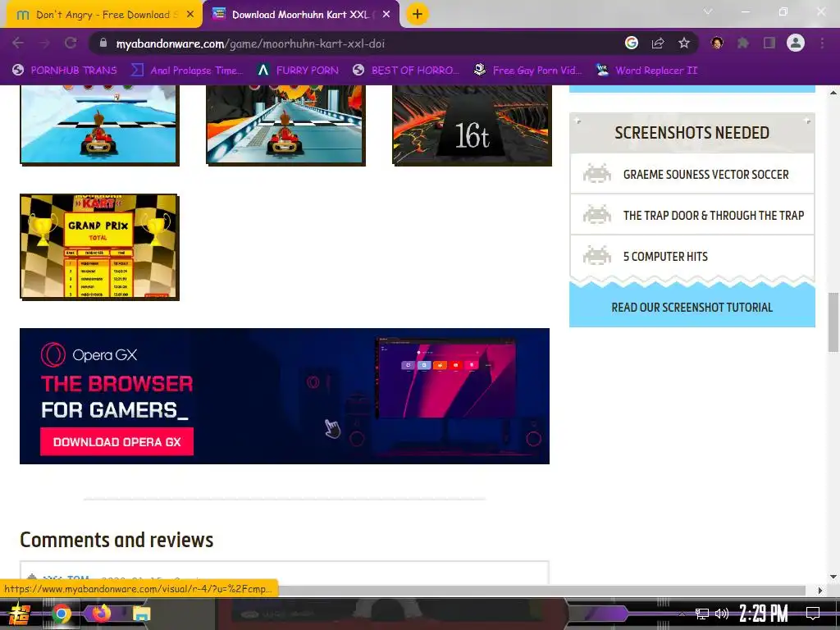
Task: Open Graeme Souness Vector Soccer link
Action: [x=705, y=175]
